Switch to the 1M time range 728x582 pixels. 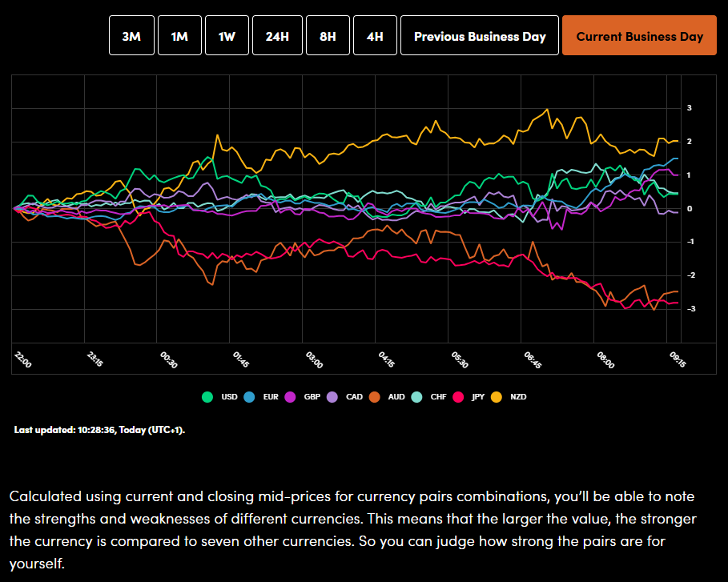pyautogui.click(x=179, y=36)
